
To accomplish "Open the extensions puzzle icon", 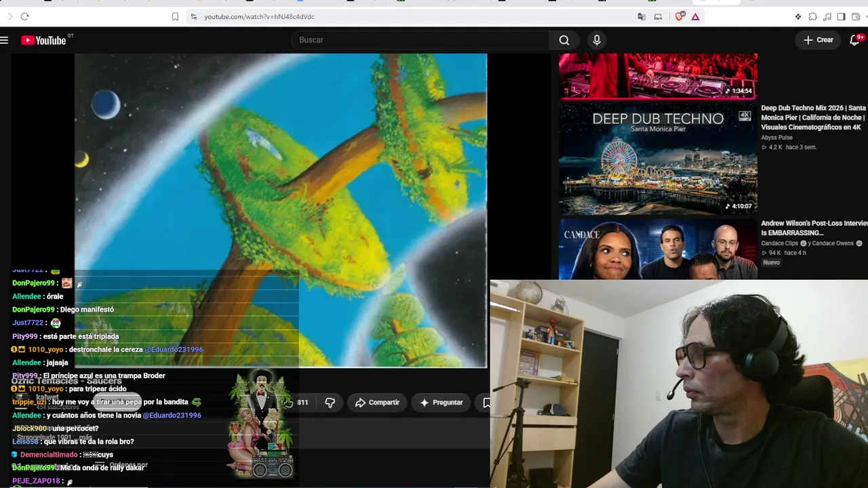I will [812, 16].
